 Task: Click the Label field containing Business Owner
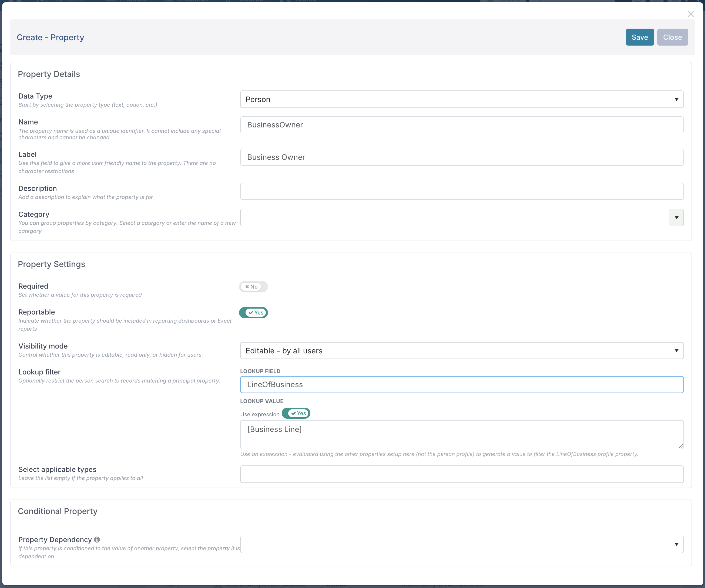tap(462, 157)
